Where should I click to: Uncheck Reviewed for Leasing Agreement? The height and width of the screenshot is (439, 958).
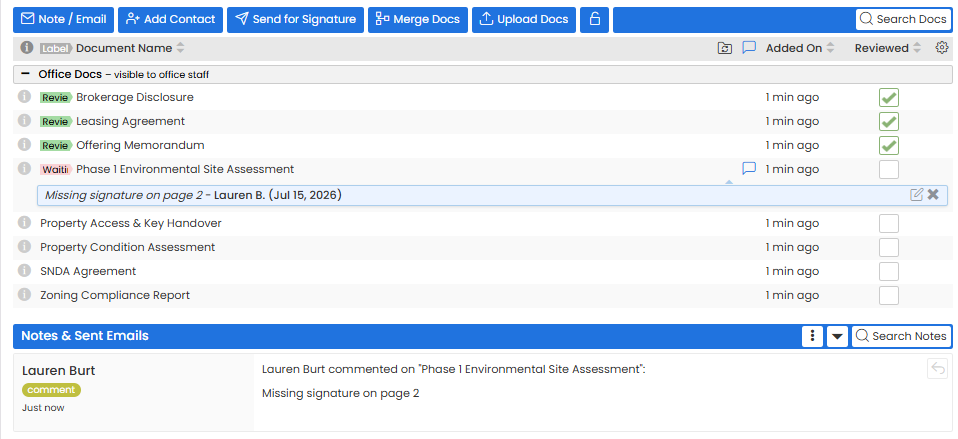point(889,122)
